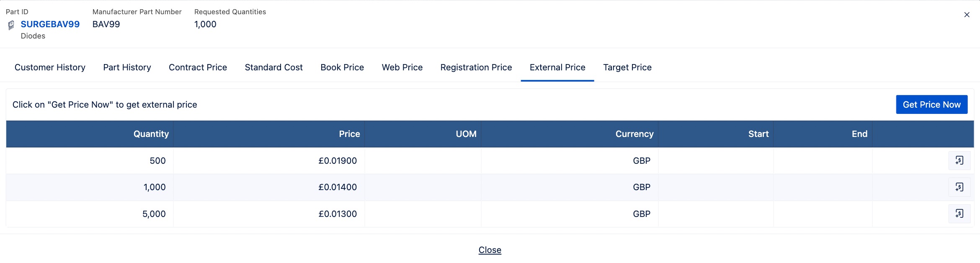The width and height of the screenshot is (980, 263).
Task: Click the Quantity column header
Action: click(x=90, y=134)
